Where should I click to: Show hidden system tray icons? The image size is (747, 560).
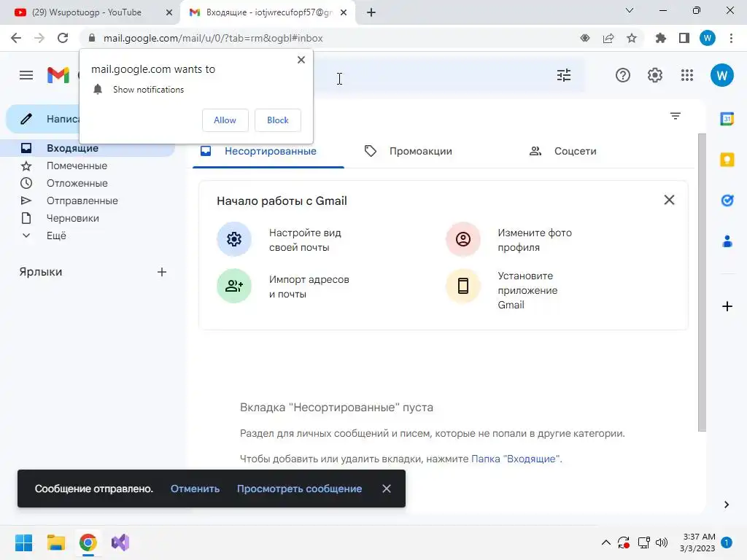605,542
